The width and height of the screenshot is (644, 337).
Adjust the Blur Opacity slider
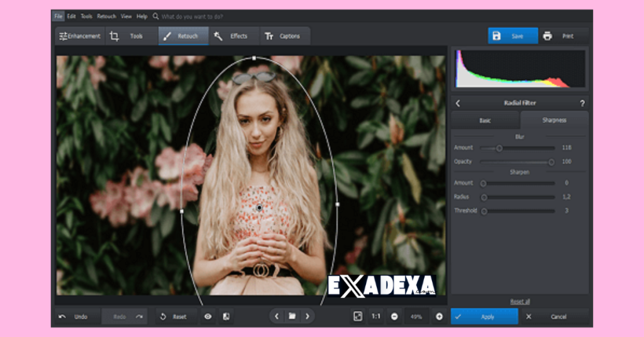point(518,162)
